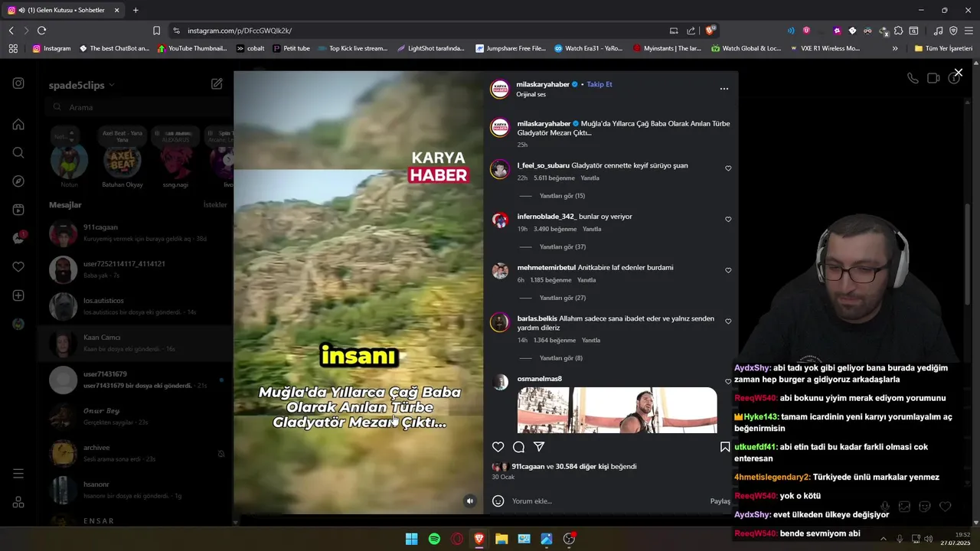Start video call camera icon
This screenshot has height=551, width=980.
click(x=933, y=78)
